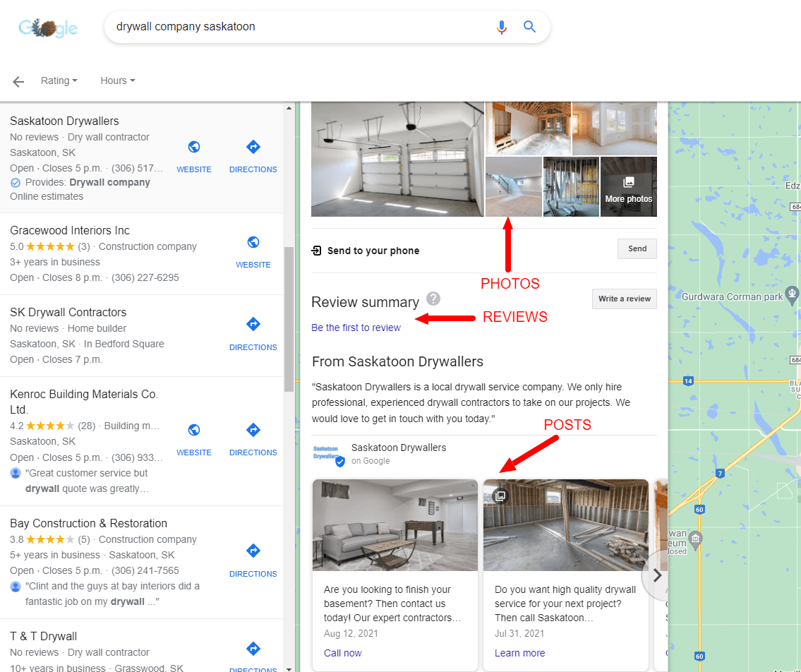Click Kenroc reviewer avatar icon
The image size is (801, 672).
pos(16,473)
